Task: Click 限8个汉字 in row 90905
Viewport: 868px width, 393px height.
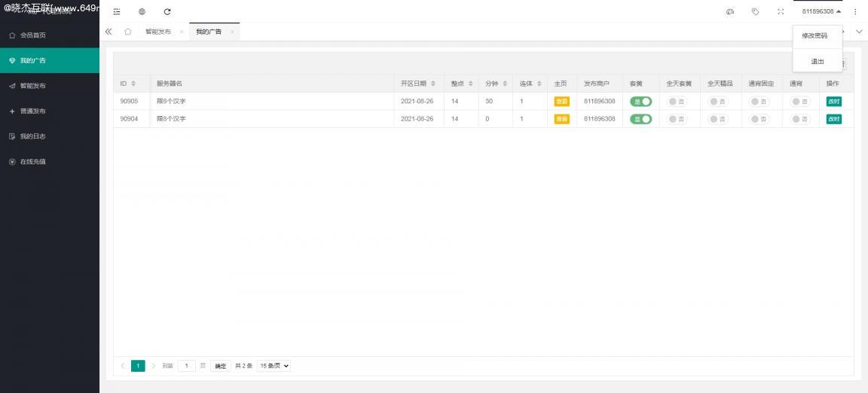Action: tap(171, 102)
